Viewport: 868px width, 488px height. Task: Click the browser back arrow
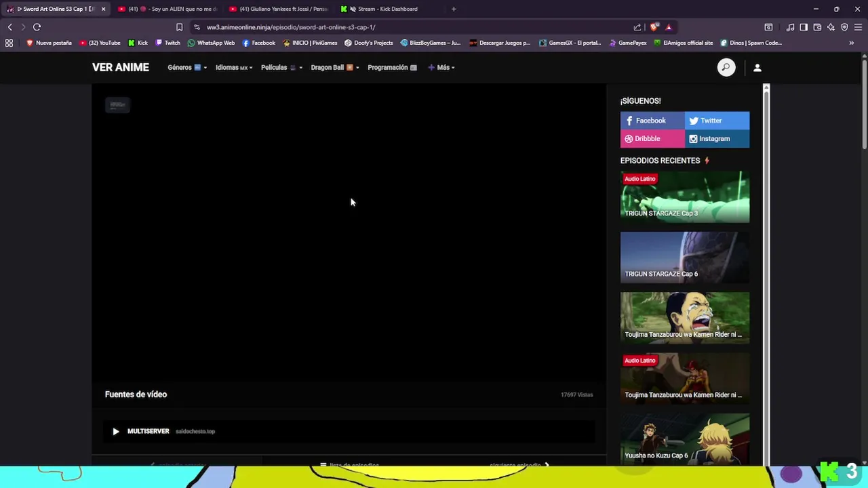(x=9, y=27)
